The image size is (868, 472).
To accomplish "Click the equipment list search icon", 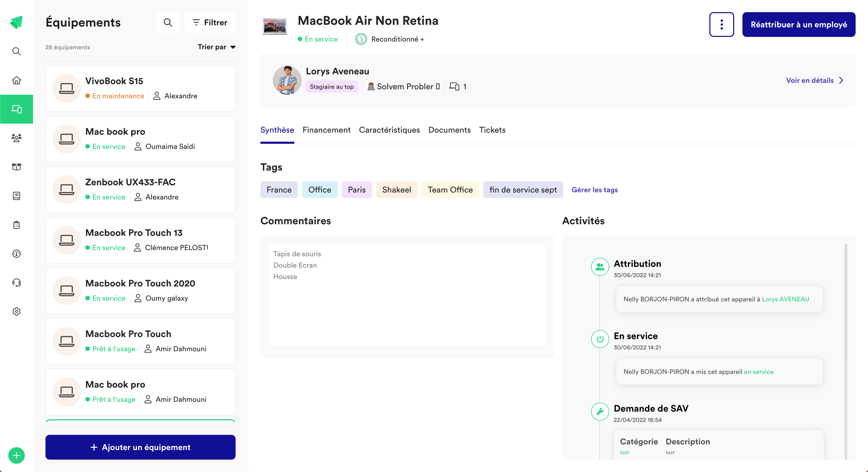I will point(168,22).
